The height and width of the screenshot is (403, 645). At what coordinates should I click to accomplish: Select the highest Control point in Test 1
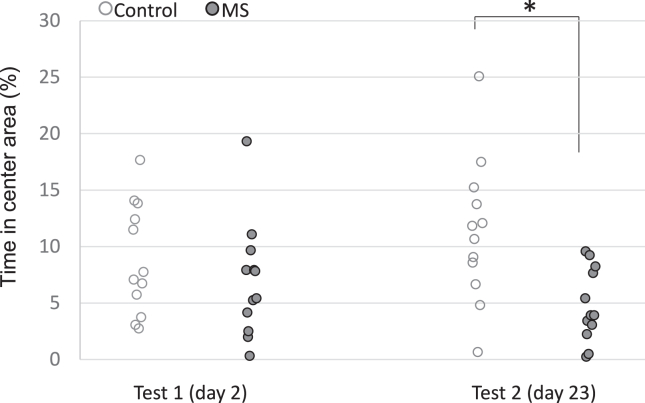pos(140,160)
